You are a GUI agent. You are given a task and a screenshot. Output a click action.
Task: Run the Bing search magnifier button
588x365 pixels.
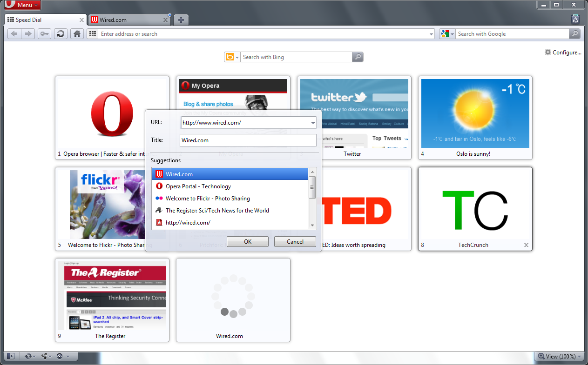(x=358, y=57)
